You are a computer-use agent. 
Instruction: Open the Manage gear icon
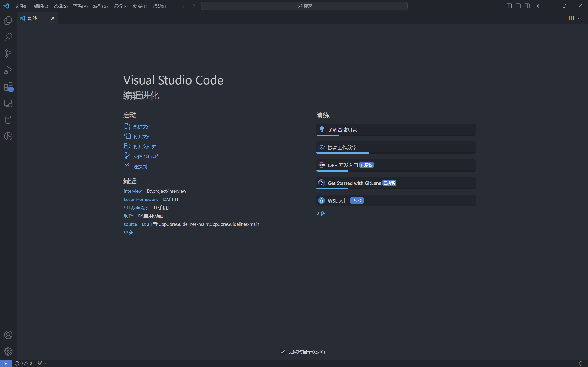click(x=8, y=351)
